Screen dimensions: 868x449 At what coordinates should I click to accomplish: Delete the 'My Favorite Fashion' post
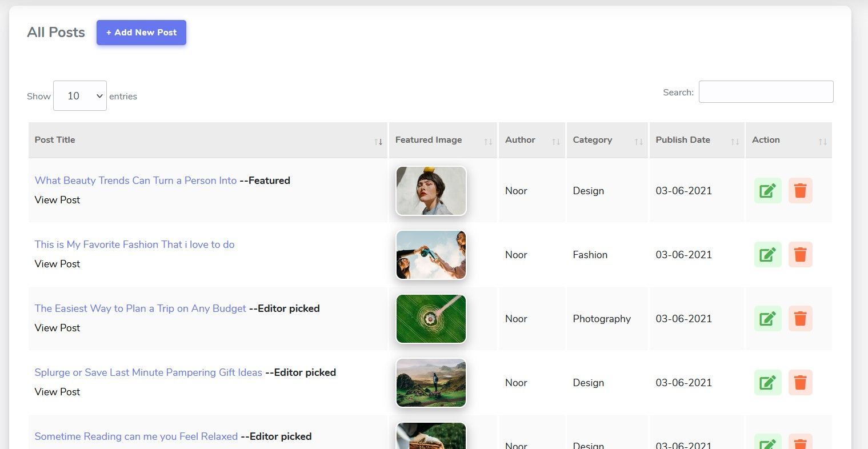pyautogui.click(x=800, y=255)
